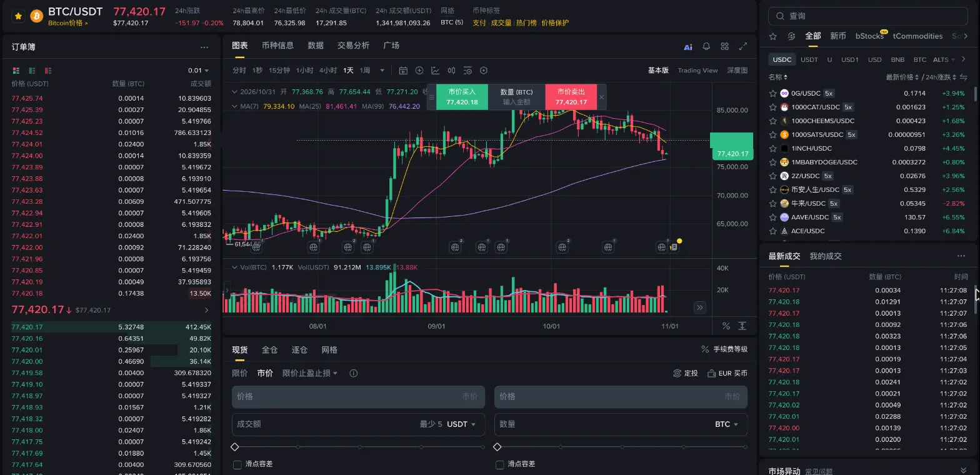The image size is (980, 475).
Task: Open the 限价止盈止损 order type dropdown
Action: pos(310,373)
